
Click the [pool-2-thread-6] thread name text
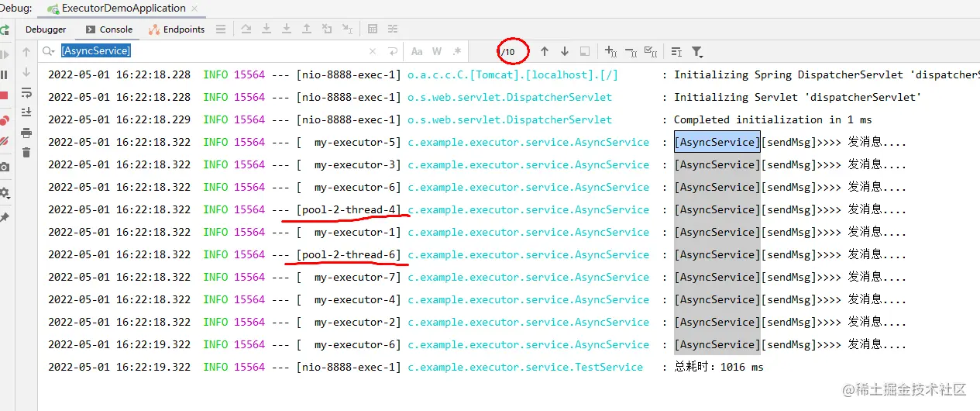(349, 254)
